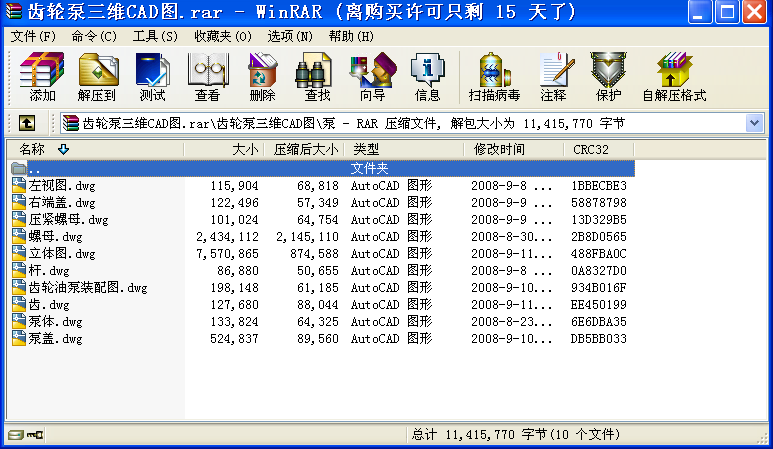Click the 自解压格式 (SFX) icon
The height and width of the screenshot is (449, 773).
pos(673,77)
